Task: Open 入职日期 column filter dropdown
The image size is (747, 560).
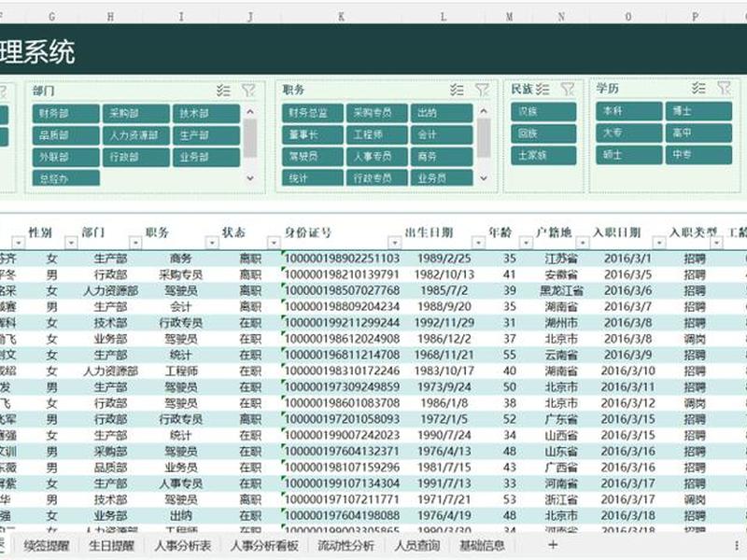Action: pos(659,243)
